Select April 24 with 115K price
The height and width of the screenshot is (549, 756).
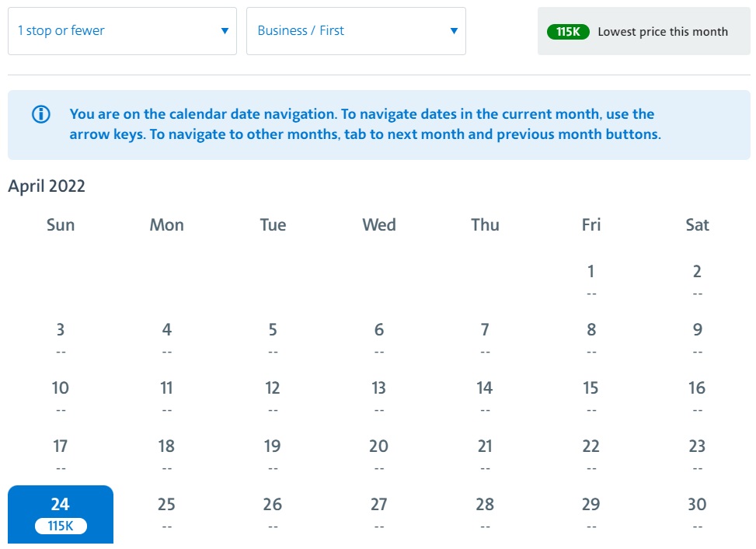click(x=61, y=514)
